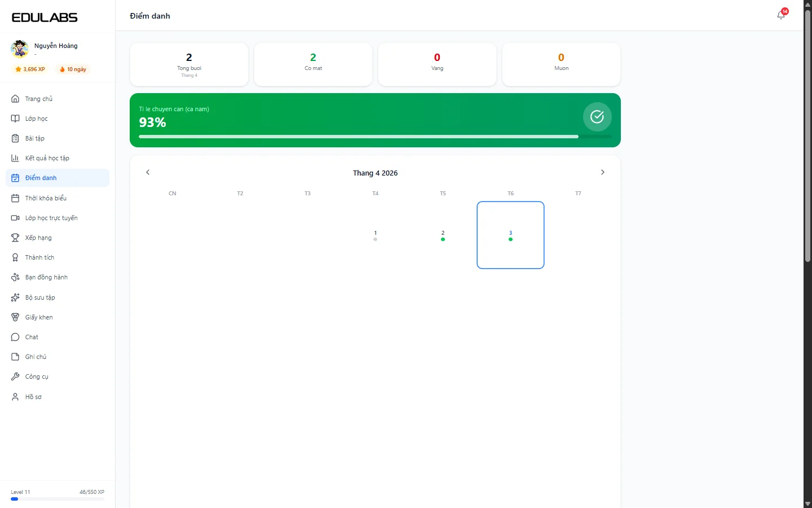The height and width of the screenshot is (508, 812).
Task: Open the Lớp học menu item
Action: (58, 119)
